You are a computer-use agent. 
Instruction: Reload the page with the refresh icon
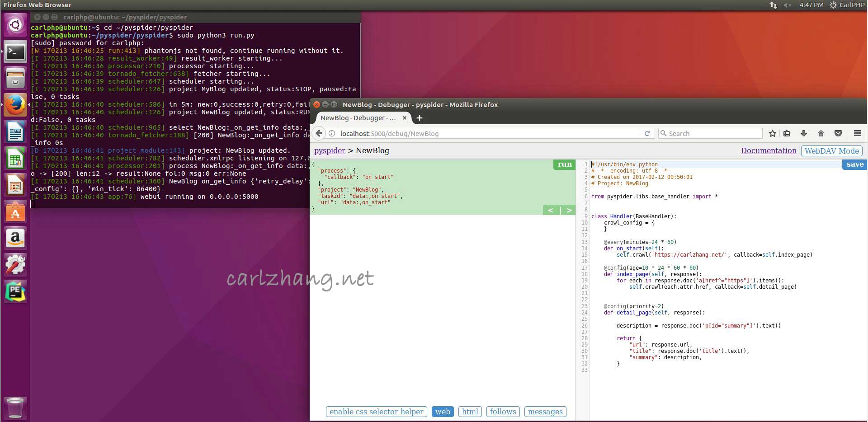click(647, 133)
